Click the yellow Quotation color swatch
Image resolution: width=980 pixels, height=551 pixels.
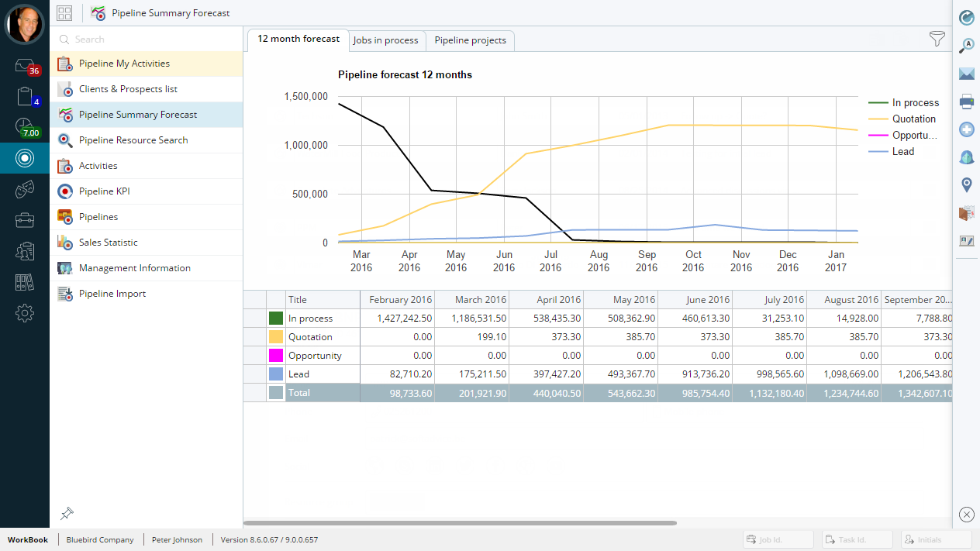coord(276,337)
